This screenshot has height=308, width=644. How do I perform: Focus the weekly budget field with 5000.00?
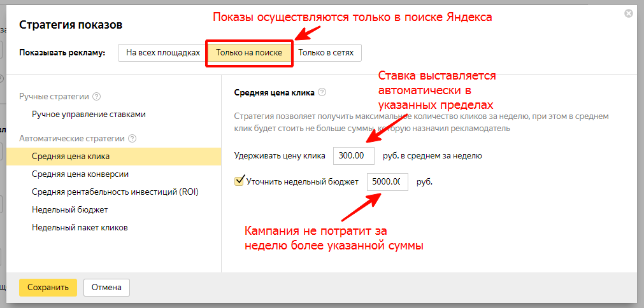point(388,182)
